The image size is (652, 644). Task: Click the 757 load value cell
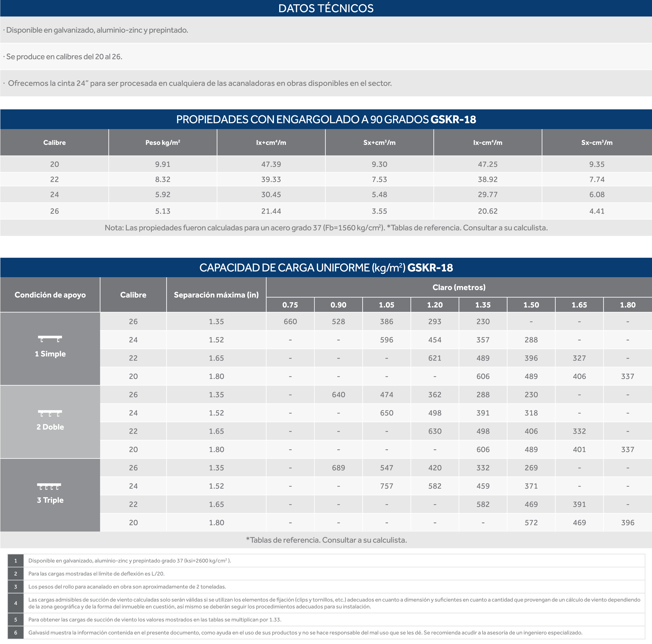point(386,486)
